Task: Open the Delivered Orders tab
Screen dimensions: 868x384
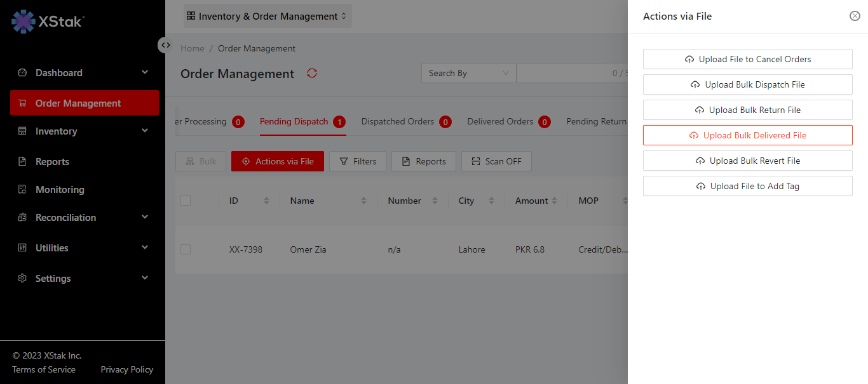Action: click(500, 121)
